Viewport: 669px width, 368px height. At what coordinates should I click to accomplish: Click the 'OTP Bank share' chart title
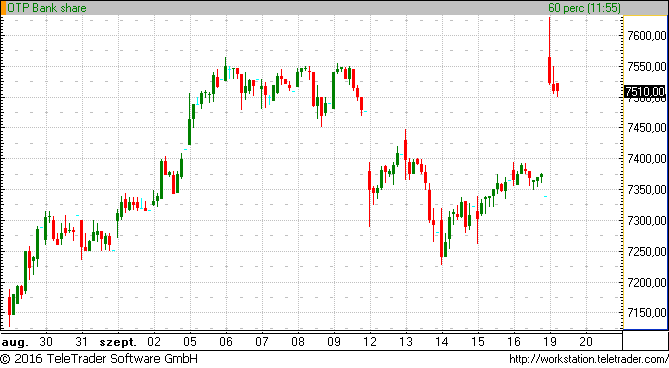47,8
